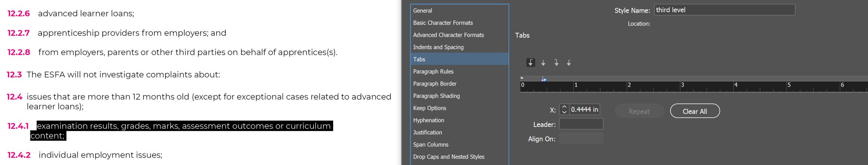868x165 pixels.
Task: Click the X position value field
Action: pyautogui.click(x=584, y=110)
